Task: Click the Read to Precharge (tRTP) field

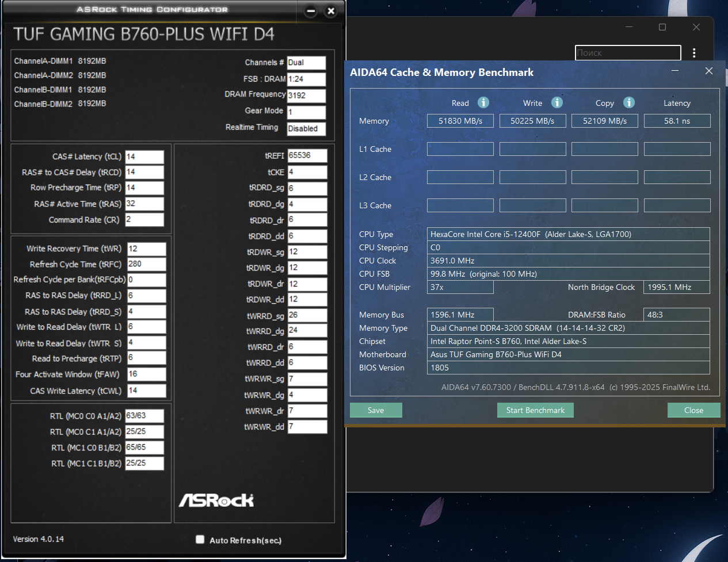Action: [147, 358]
